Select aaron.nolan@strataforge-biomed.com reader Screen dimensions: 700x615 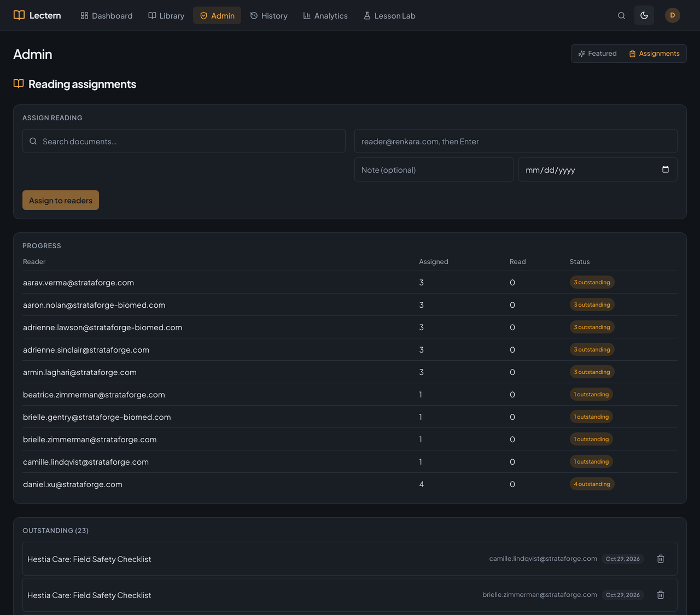click(x=94, y=305)
